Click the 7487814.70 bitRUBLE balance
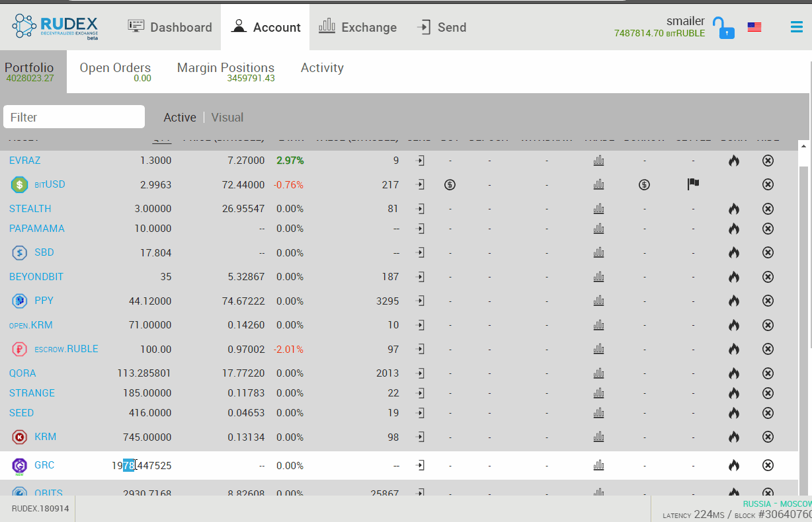Viewport: 812px width, 522px height. (x=660, y=33)
